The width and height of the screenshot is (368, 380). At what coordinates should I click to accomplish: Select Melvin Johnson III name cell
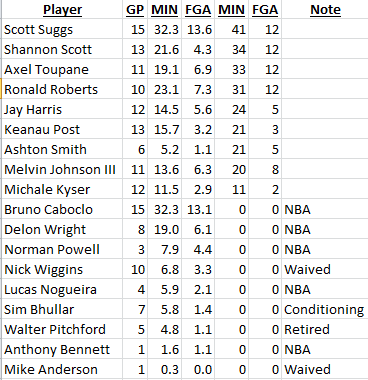62,169
